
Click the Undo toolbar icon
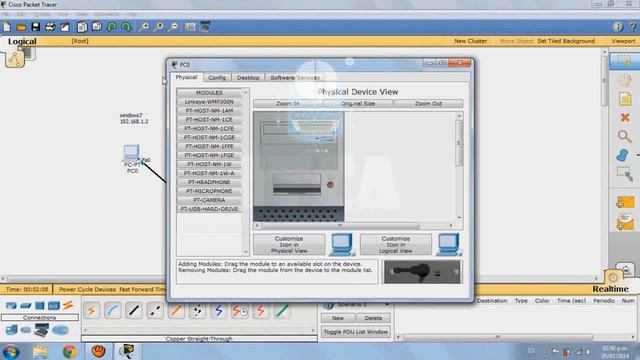tap(111, 27)
